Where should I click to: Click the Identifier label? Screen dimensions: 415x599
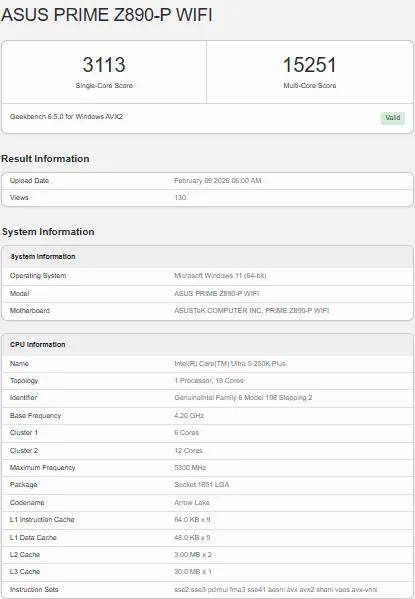[23, 398]
